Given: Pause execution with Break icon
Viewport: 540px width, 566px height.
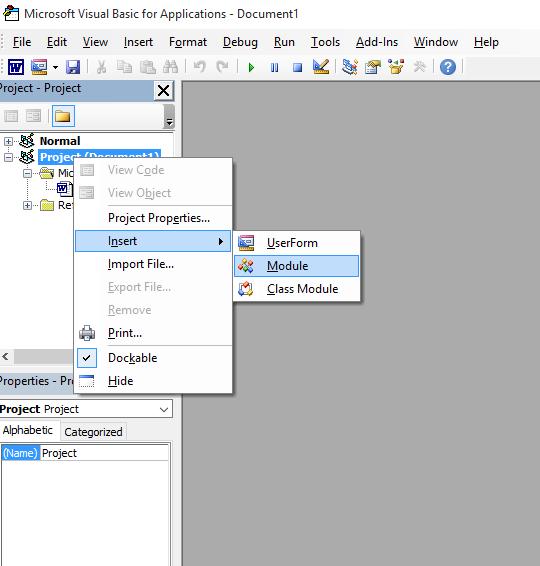Looking at the screenshot, I should [x=274, y=68].
